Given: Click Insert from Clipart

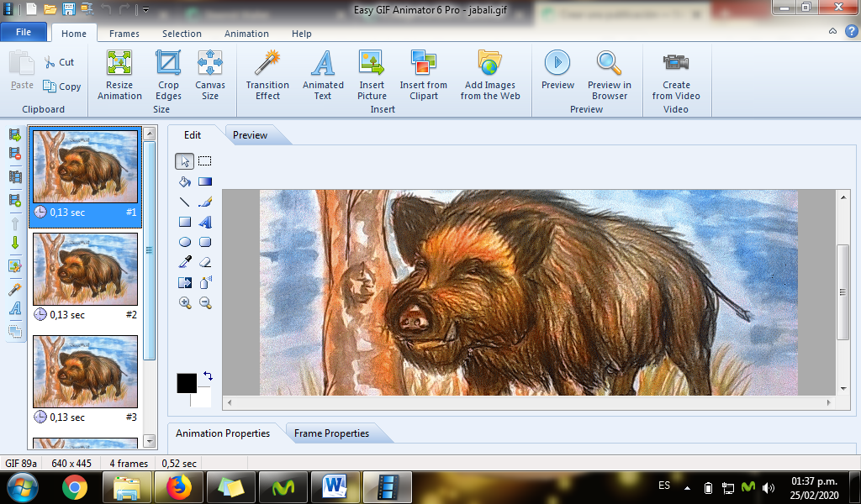Looking at the screenshot, I should [x=424, y=75].
